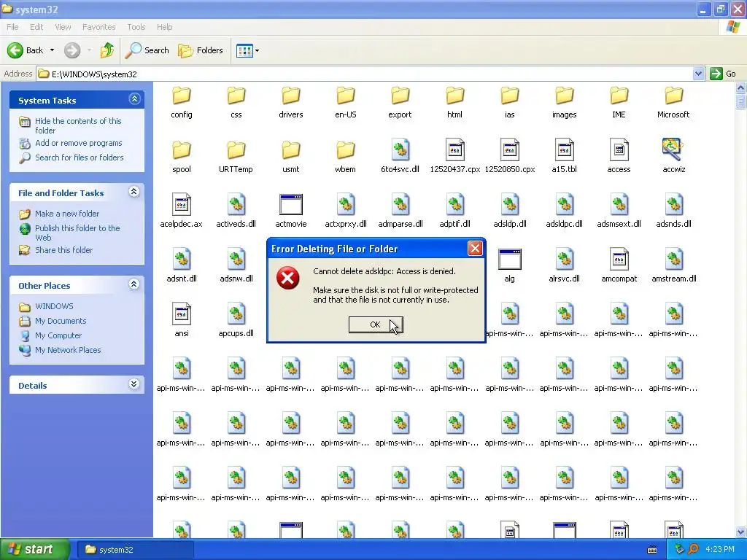
Task: Select the amcompat file icon
Action: coord(619,260)
